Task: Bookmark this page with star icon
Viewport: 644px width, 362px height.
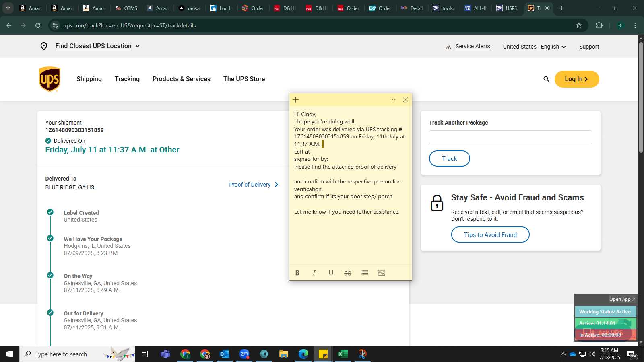Action: 579,25
